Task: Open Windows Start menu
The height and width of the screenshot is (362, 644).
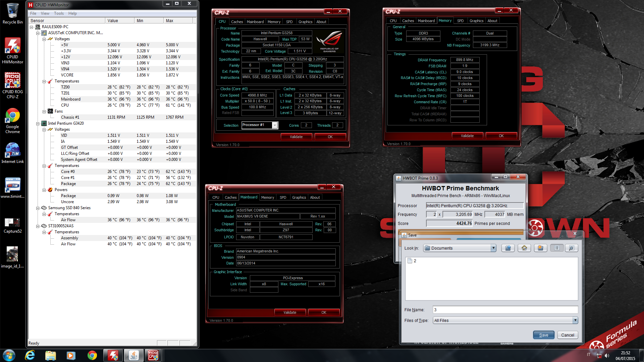Action: click(x=9, y=355)
